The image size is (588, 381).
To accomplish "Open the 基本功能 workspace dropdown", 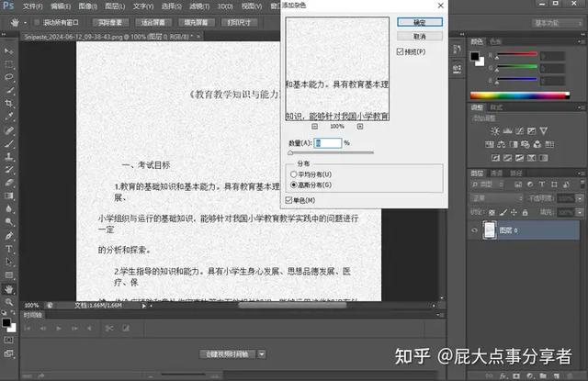I will point(557,23).
